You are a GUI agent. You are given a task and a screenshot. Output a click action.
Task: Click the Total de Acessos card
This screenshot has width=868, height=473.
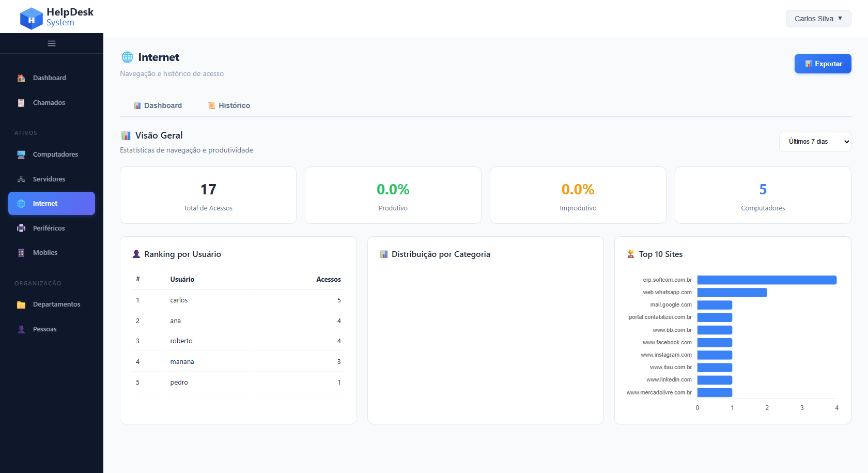point(208,195)
